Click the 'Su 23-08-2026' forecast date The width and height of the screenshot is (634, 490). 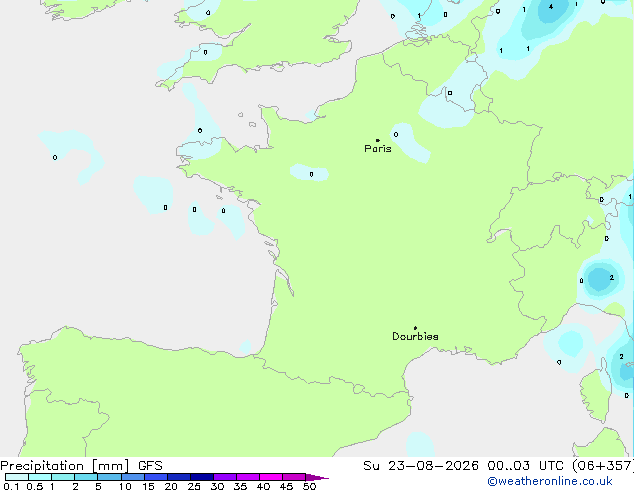click(421, 466)
